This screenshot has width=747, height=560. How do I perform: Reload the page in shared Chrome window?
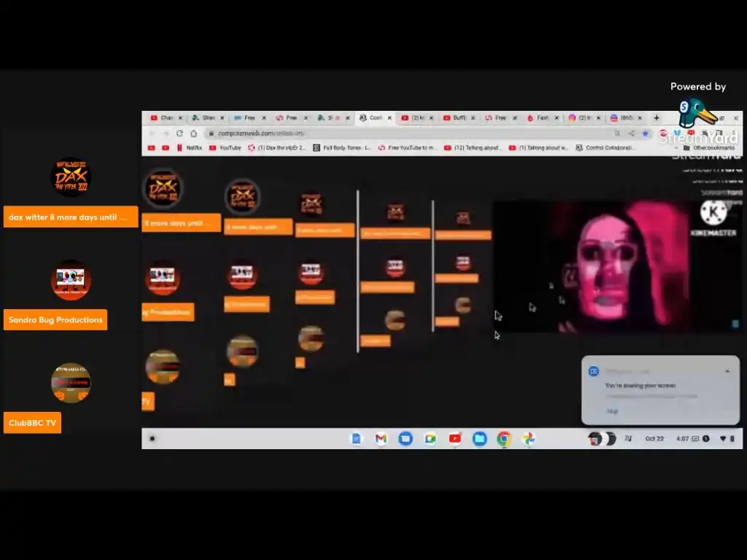[179, 133]
